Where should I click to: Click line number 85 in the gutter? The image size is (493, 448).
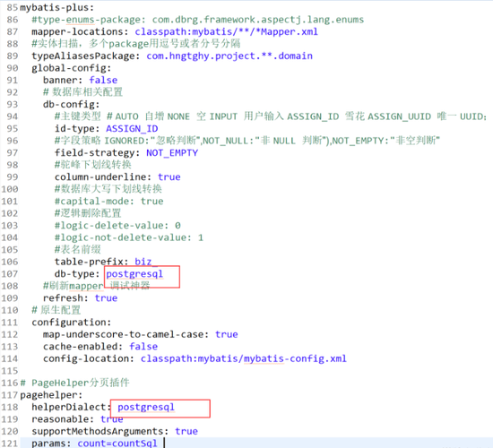tap(13, 7)
